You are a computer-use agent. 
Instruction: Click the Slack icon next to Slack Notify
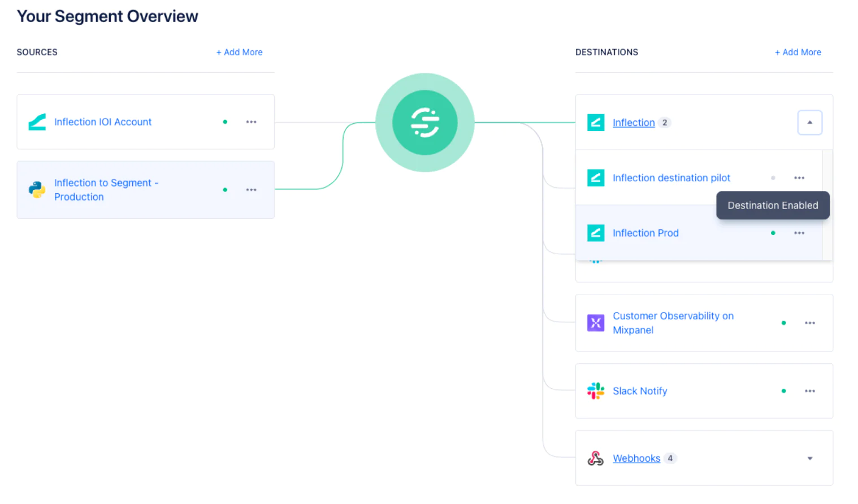coord(595,390)
